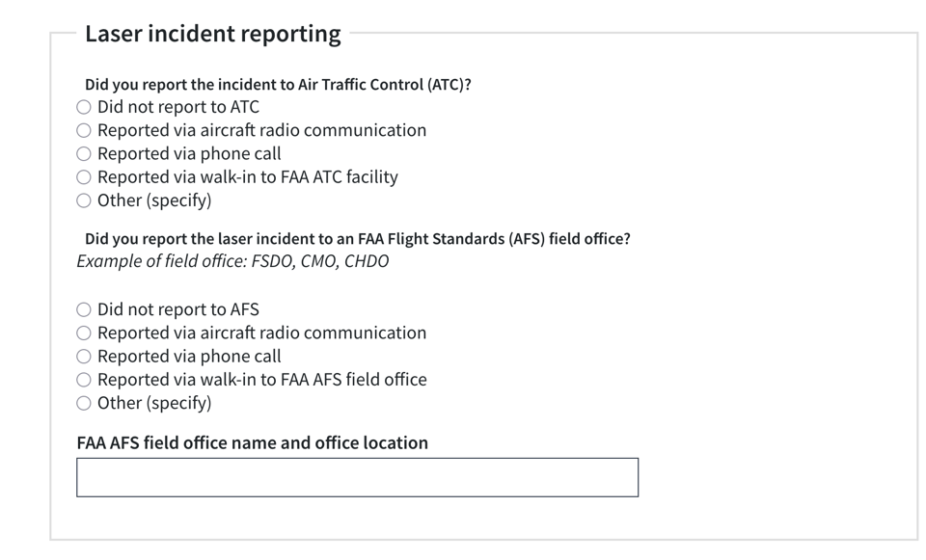Pick the phone call radio circle under ATC question
This screenshot has height=560, width=926.
point(84,154)
